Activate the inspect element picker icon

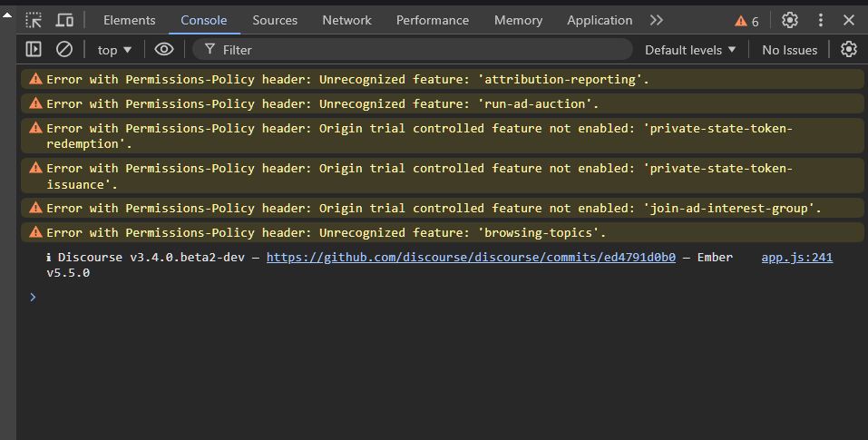(34, 21)
